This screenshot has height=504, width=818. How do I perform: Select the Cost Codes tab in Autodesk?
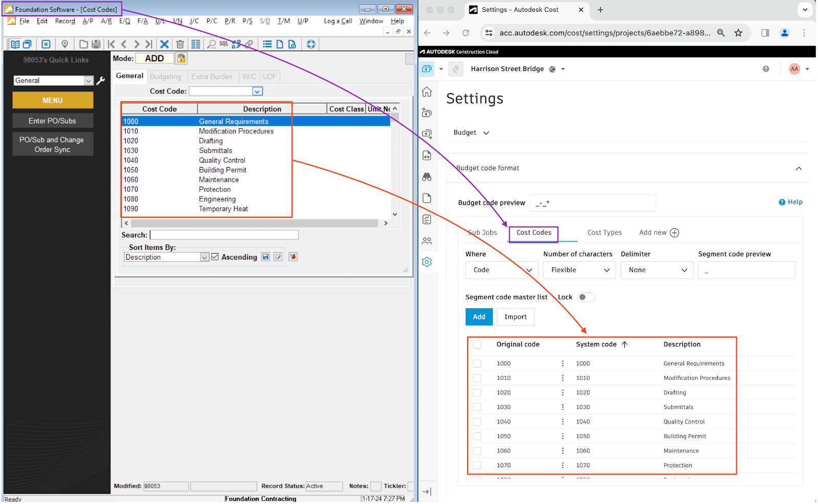[534, 233]
